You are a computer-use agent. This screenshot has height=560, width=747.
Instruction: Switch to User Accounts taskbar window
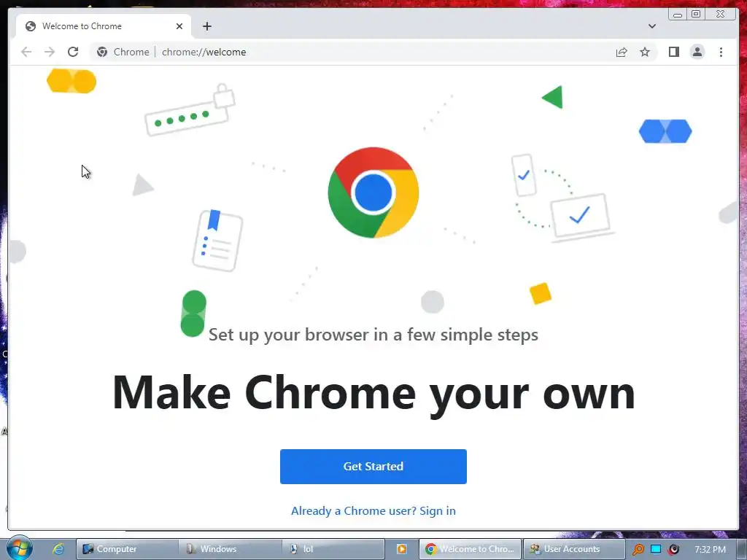[573, 549]
